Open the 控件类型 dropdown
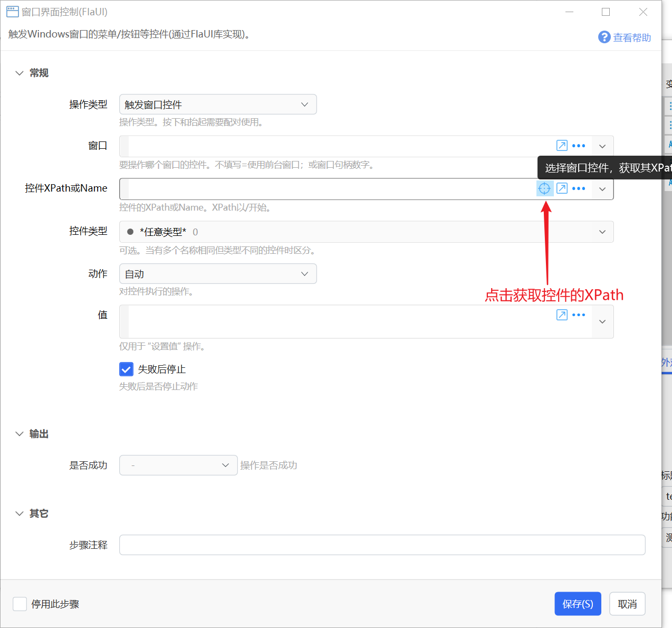Viewport: 672px width, 628px height. [x=366, y=232]
